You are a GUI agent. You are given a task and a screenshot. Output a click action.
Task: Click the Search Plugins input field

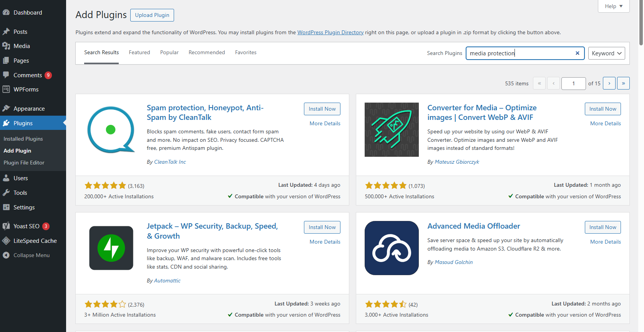pyautogui.click(x=525, y=53)
